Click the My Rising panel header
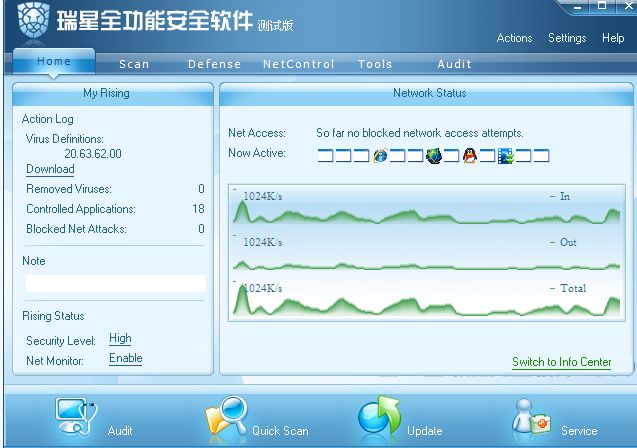This screenshot has height=448, width=637. click(113, 93)
